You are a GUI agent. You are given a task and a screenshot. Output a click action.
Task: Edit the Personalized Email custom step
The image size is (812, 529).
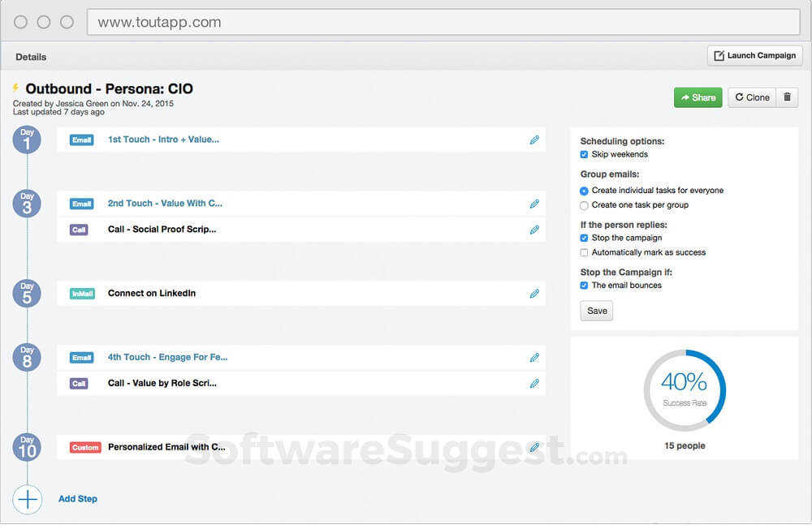coord(534,447)
